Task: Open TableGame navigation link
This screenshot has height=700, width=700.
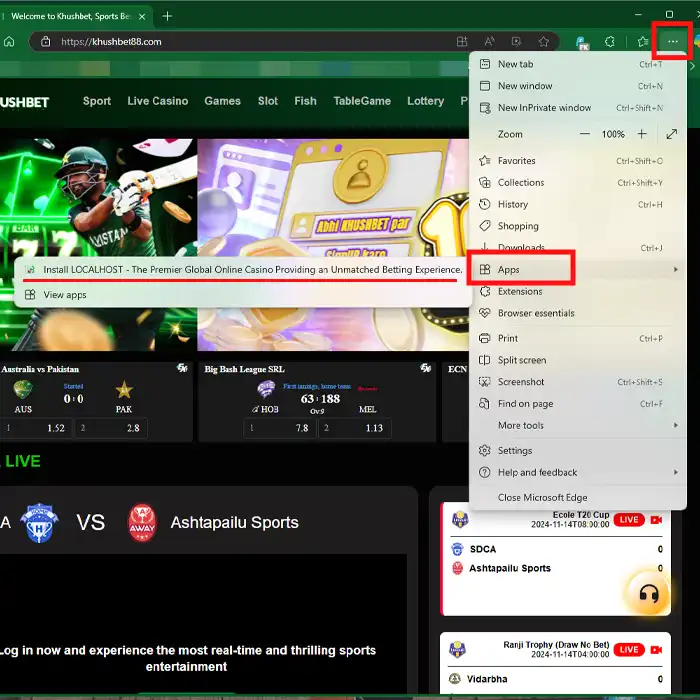Action: pos(362,101)
